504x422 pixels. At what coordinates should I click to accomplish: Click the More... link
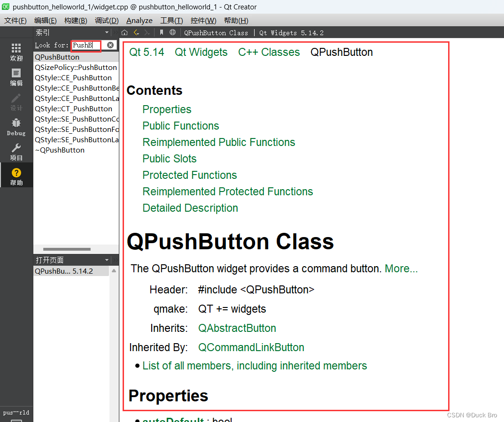tap(401, 269)
